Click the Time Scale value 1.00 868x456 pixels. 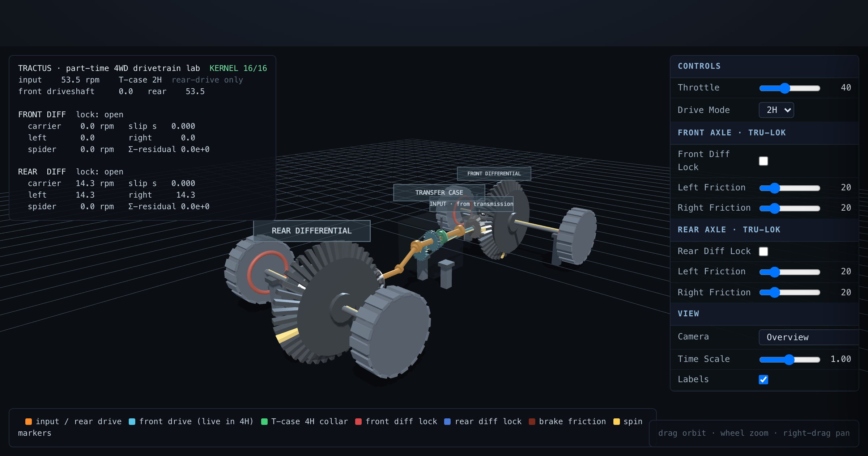tap(841, 359)
